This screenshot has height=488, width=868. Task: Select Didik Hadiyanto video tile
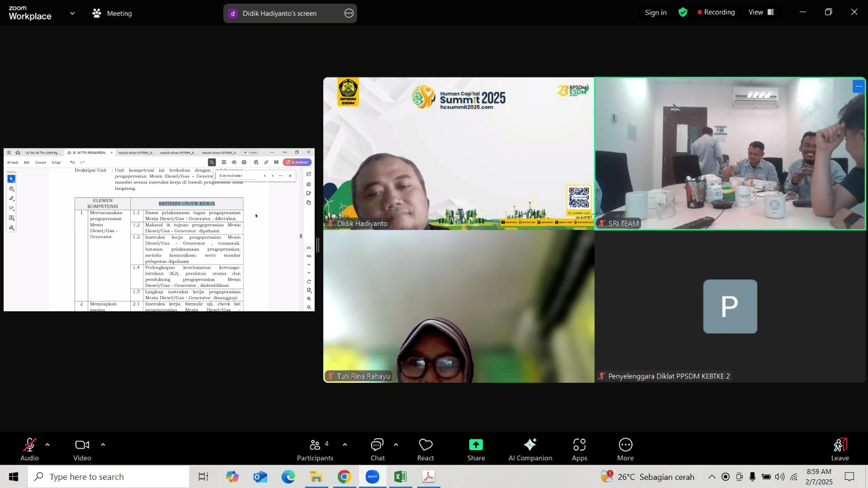coord(459,153)
